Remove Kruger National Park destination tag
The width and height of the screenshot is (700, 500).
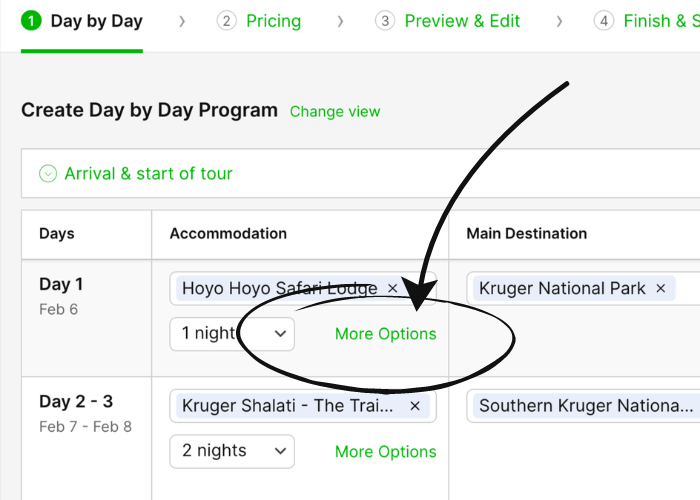pos(660,289)
